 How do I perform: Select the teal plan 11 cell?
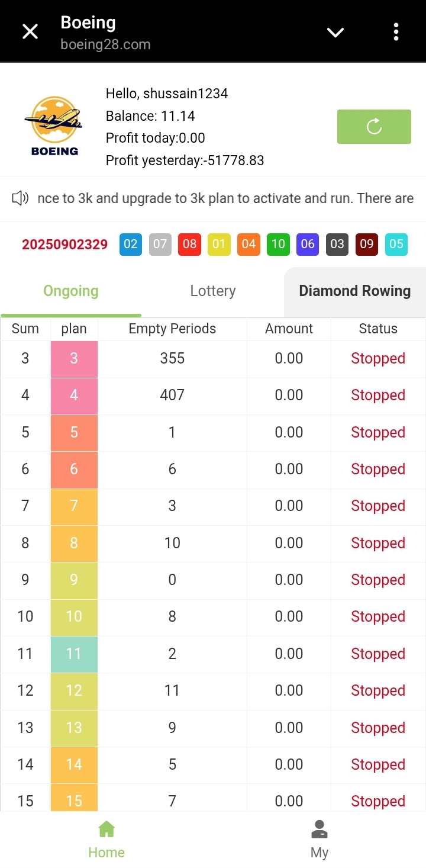[x=74, y=654]
